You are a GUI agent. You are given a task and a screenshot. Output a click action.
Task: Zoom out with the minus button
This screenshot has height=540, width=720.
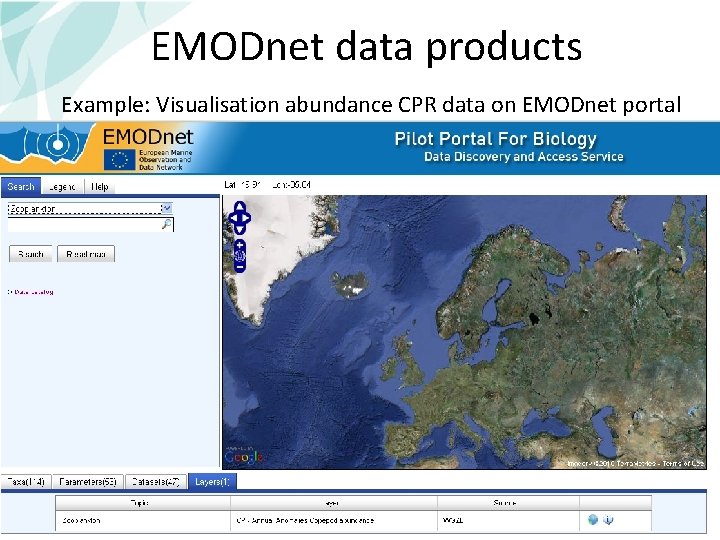(x=240, y=267)
